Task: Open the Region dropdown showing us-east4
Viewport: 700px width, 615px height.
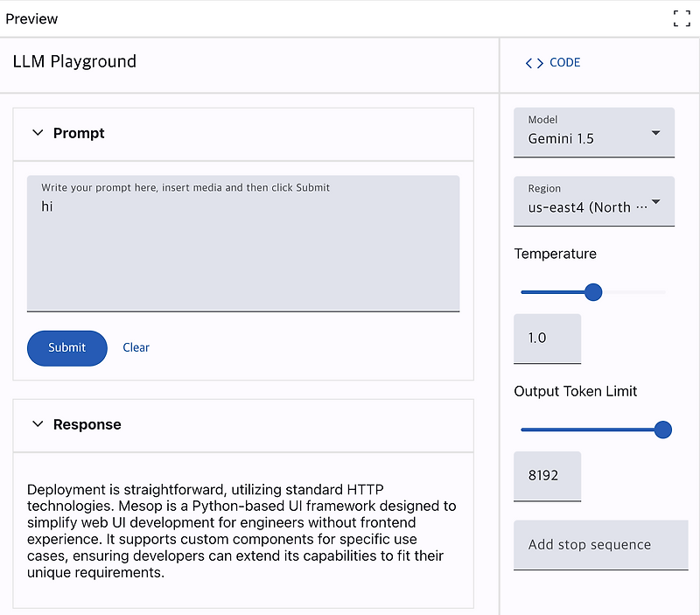Action: pos(594,201)
